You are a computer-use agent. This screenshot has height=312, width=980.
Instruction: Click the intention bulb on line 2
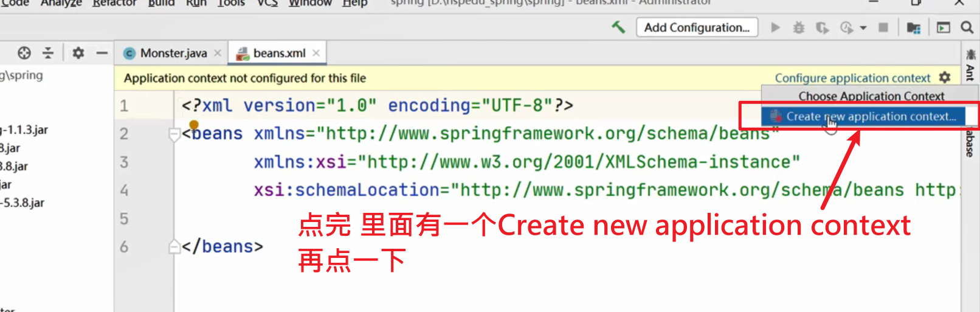(194, 125)
